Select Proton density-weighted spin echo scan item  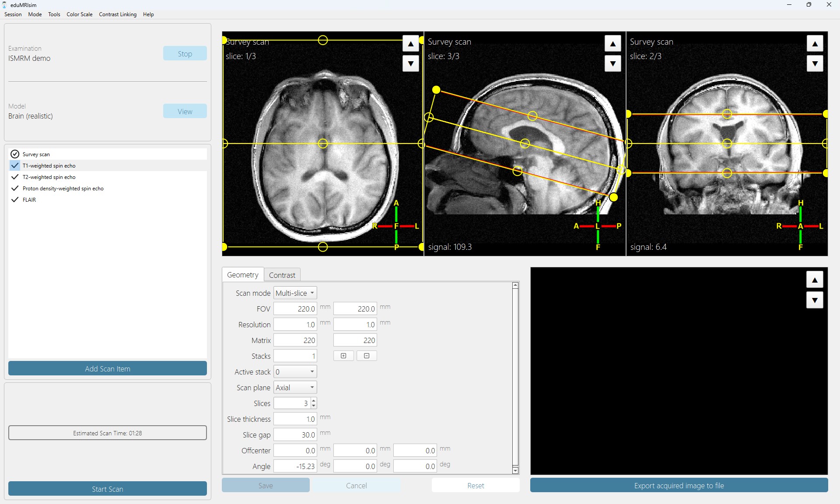tap(108, 188)
